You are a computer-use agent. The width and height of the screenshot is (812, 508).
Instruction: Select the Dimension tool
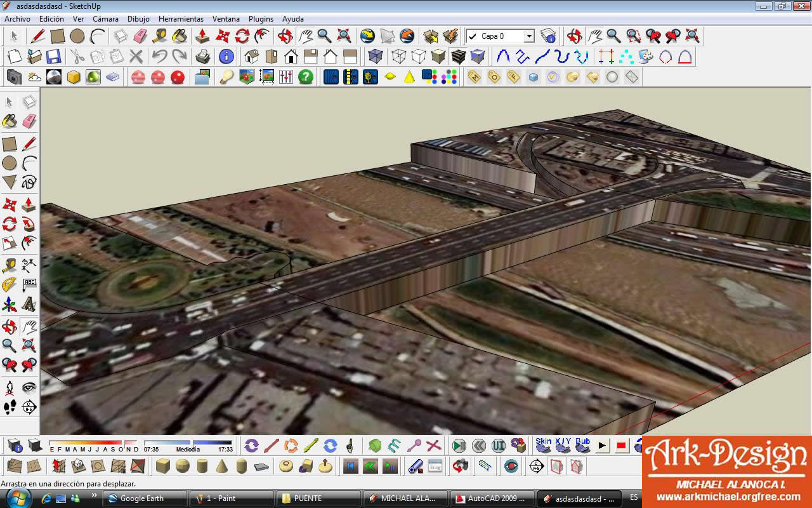tap(29, 265)
